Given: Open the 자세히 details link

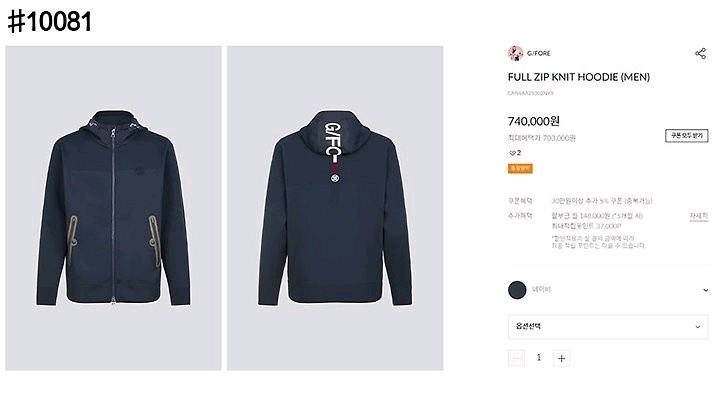Looking at the screenshot, I should 698,216.
